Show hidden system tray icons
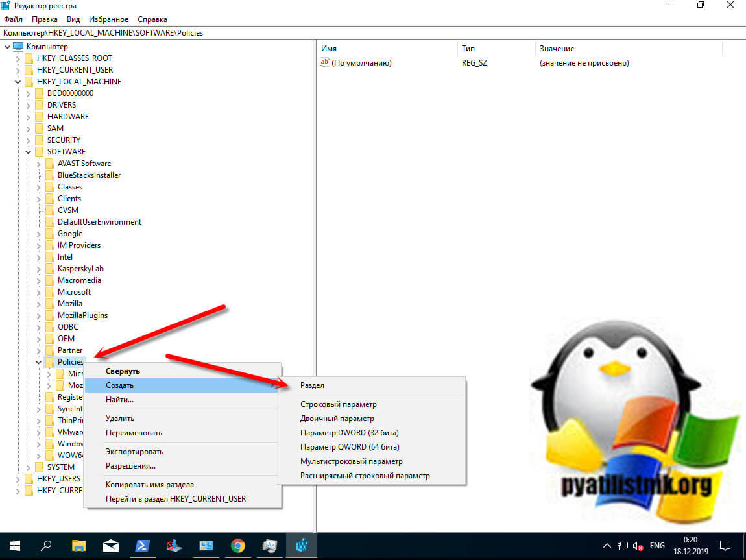Image resolution: width=746 pixels, height=560 pixels. click(x=607, y=546)
